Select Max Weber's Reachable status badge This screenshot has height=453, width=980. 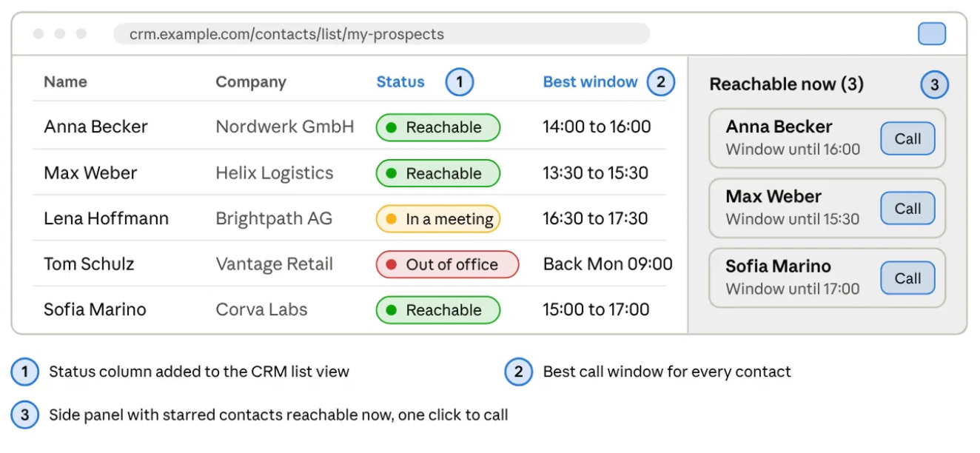(438, 173)
